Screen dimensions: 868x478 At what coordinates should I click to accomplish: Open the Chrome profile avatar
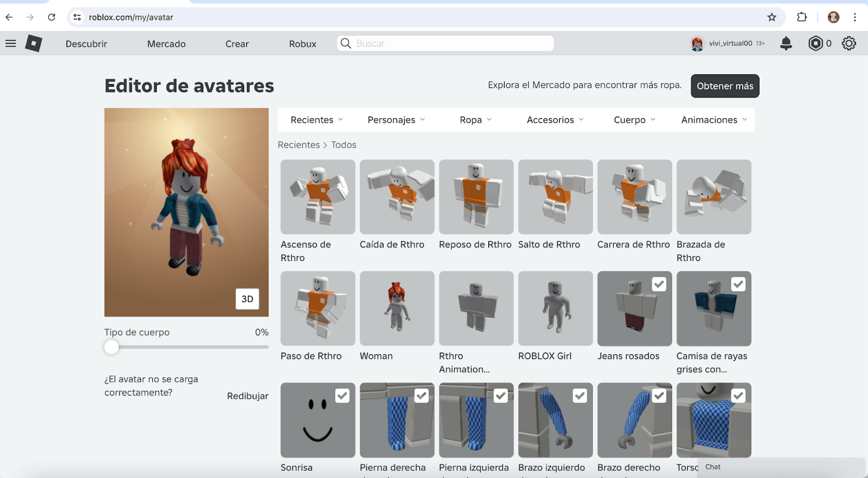coord(834,17)
